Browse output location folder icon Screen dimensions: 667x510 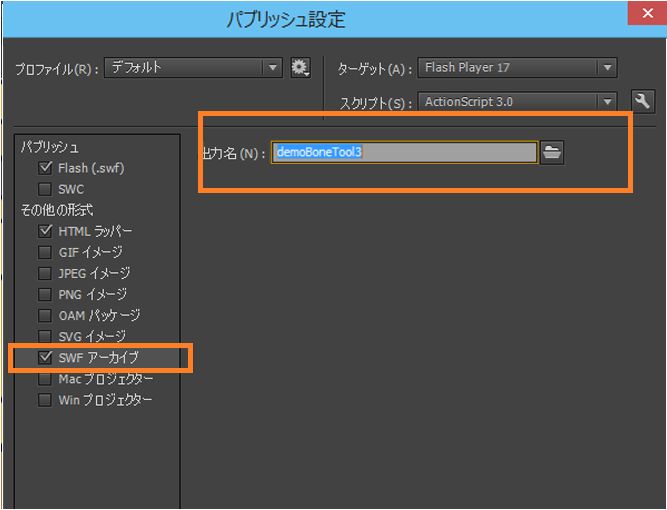(552, 152)
